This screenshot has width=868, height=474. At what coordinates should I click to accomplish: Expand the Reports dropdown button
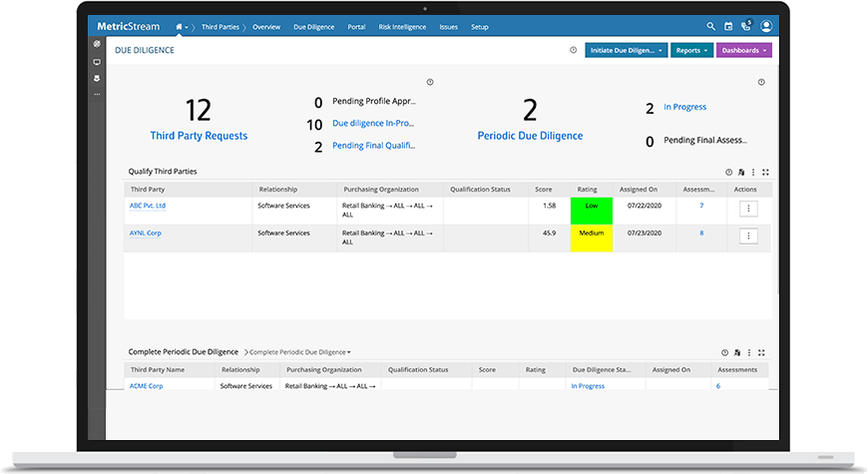pyautogui.click(x=691, y=50)
